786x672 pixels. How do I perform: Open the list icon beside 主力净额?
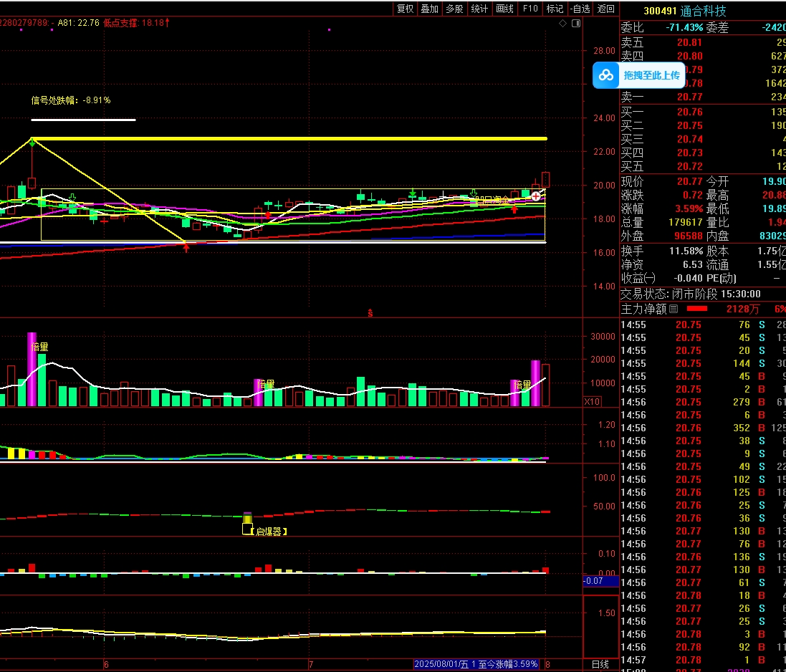tap(674, 309)
